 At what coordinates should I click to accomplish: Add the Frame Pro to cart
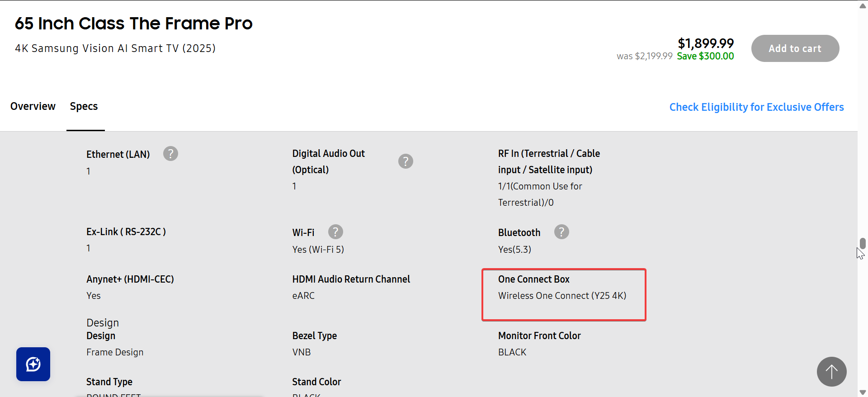(795, 48)
